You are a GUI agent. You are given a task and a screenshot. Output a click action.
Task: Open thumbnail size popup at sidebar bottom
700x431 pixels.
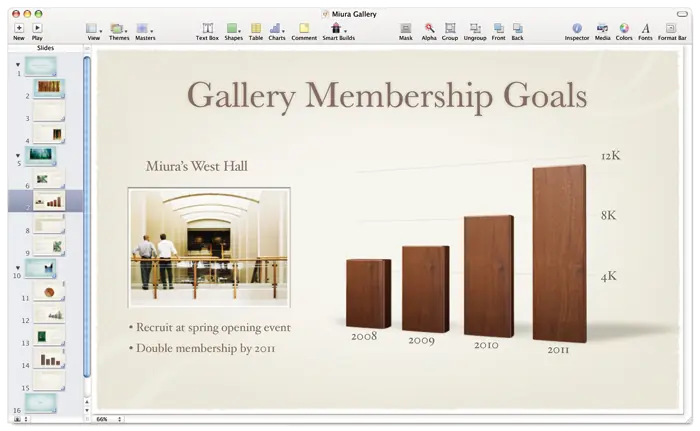[21, 419]
